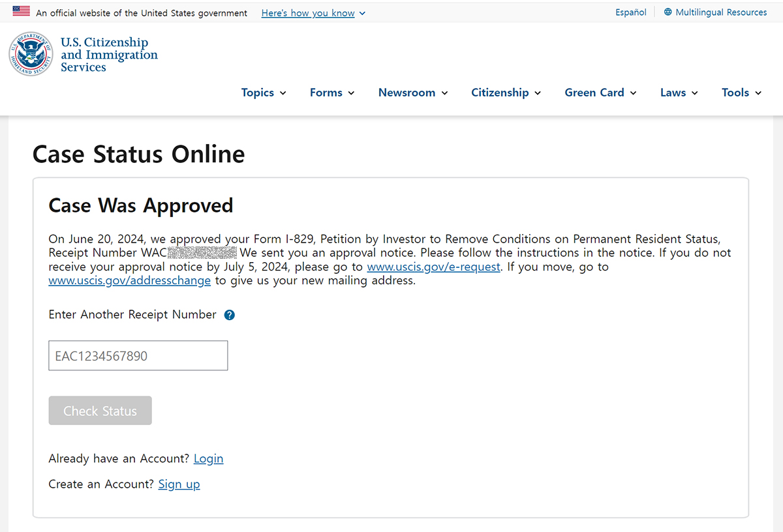
Task: Click the receipt number input field
Action: (x=138, y=355)
